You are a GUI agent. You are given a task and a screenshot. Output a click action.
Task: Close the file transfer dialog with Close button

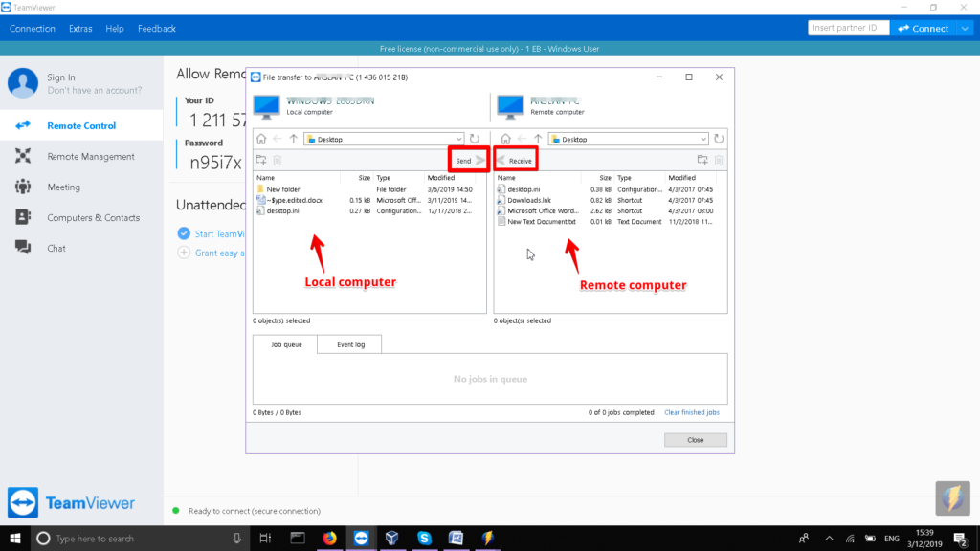(x=695, y=440)
